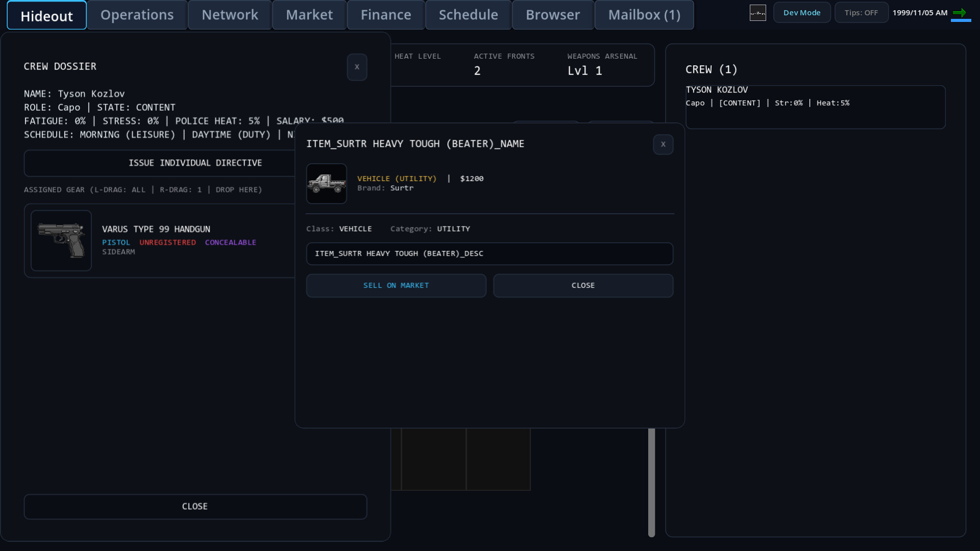The height and width of the screenshot is (551, 980).
Task: Close the item details popup with X
Action: click(x=663, y=144)
